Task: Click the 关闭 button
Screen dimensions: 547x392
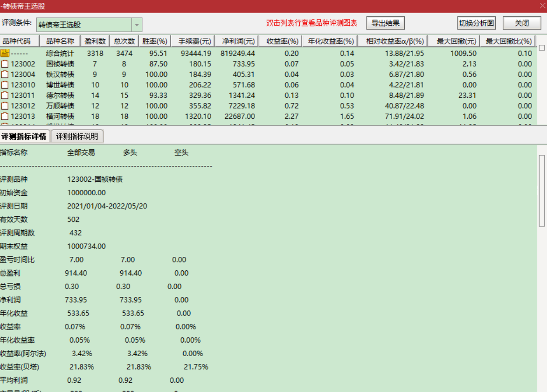Action: 522,23
